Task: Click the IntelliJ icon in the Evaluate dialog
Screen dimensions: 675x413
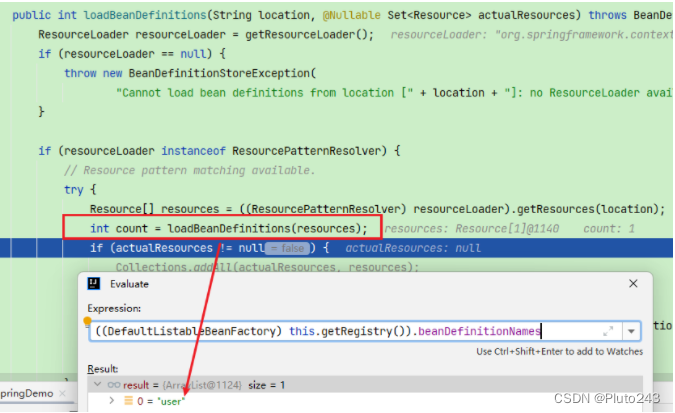Action: click(x=94, y=283)
